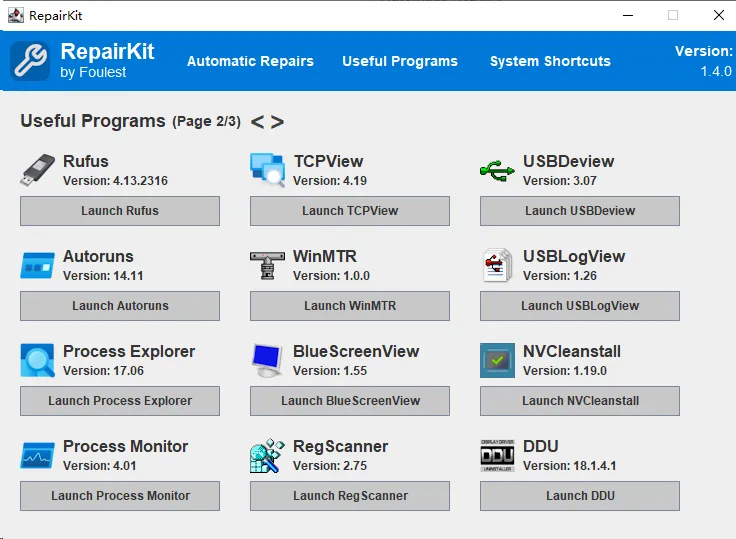The width and height of the screenshot is (736, 539).
Task: Launch RegScanner
Action: [x=350, y=496]
